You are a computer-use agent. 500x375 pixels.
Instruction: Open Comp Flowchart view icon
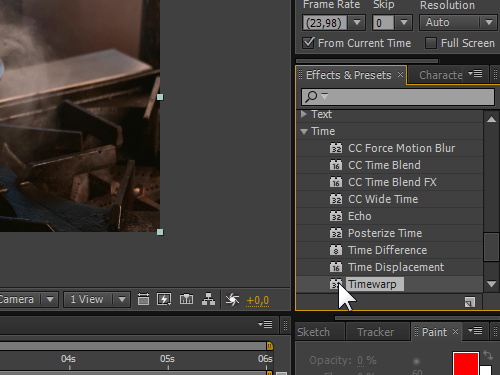tap(208, 299)
